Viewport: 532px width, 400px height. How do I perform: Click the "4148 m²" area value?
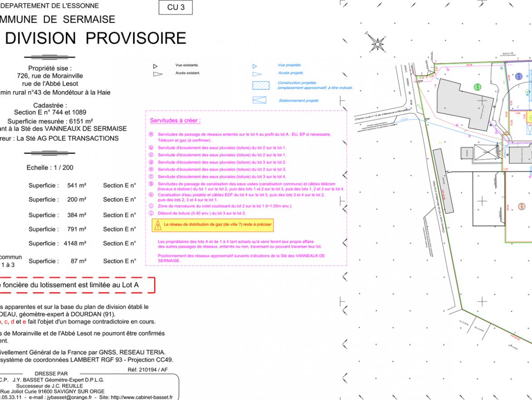coord(75,244)
